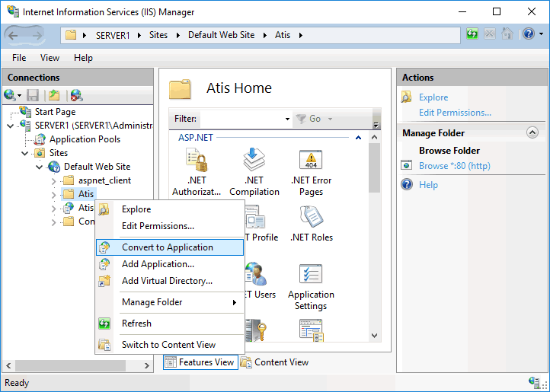This screenshot has width=550, height=392.
Task: Choose Convert to Application in context menu
Action: pos(170,247)
